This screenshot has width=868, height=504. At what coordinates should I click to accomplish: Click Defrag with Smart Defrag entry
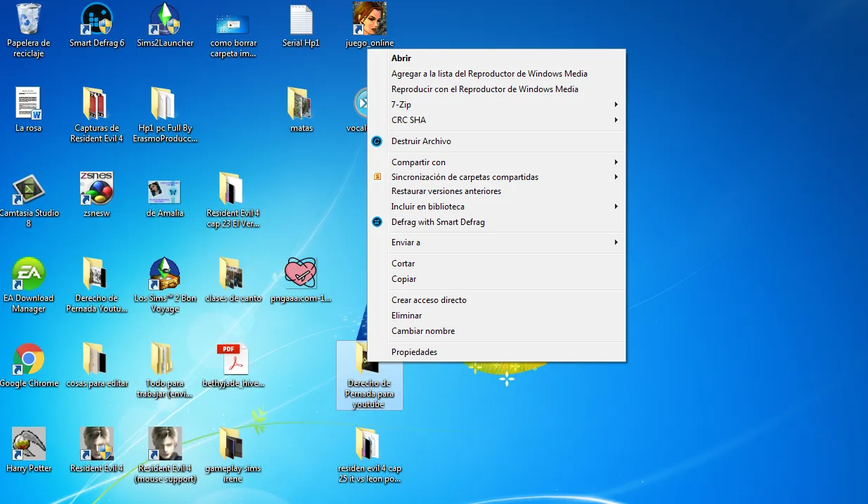coord(497,222)
